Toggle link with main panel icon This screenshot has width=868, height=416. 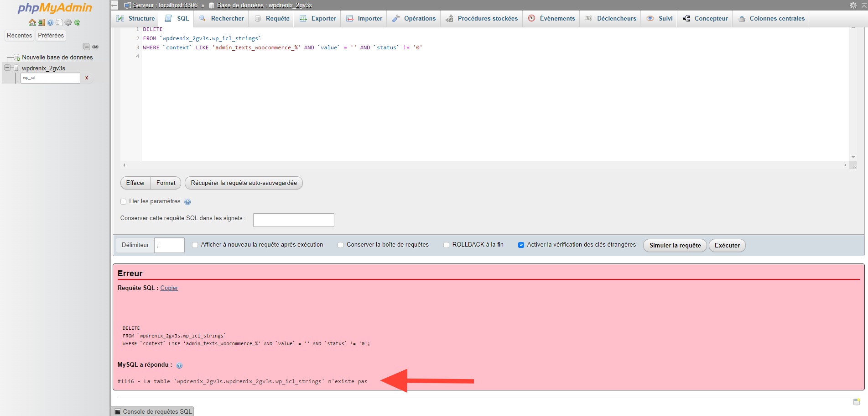pos(95,47)
